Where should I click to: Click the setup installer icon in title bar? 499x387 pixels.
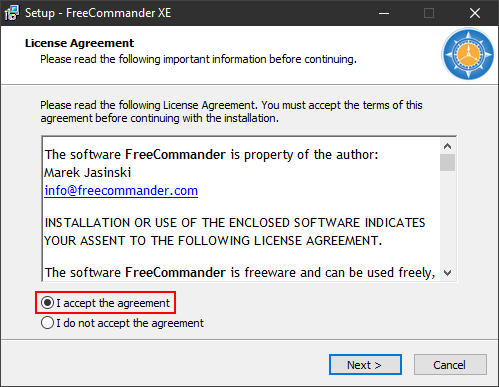[12, 13]
